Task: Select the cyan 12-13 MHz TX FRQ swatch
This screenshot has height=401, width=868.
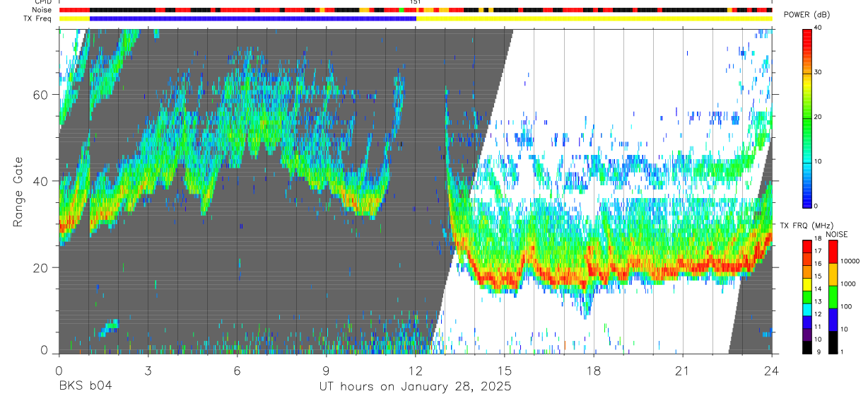Action: tap(807, 310)
